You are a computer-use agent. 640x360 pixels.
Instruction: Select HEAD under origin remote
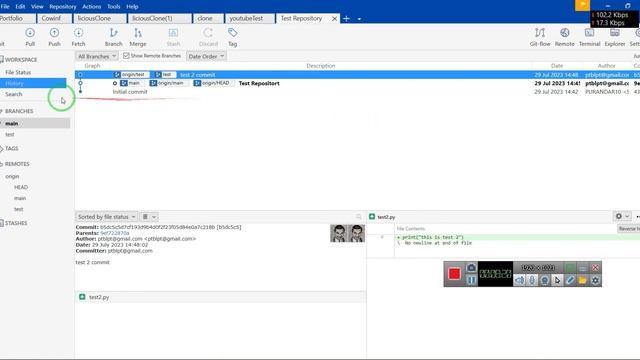[21, 187]
